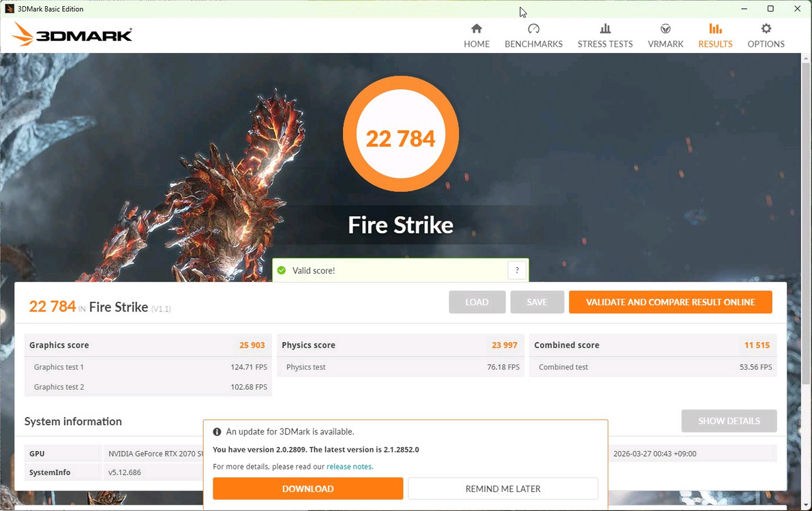Switch to the Stress Tests tab label

tap(605, 44)
